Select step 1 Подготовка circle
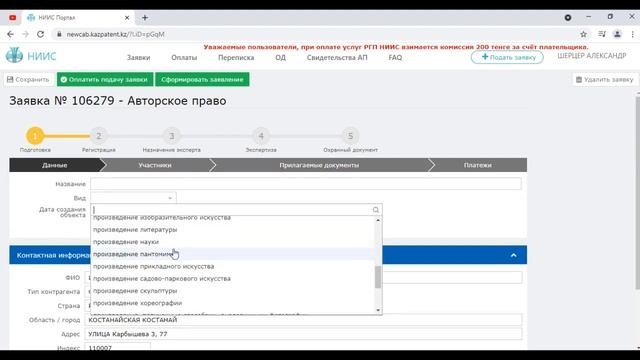Image resolution: width=640 pixels, height=360 pixels. coord(35,136)
